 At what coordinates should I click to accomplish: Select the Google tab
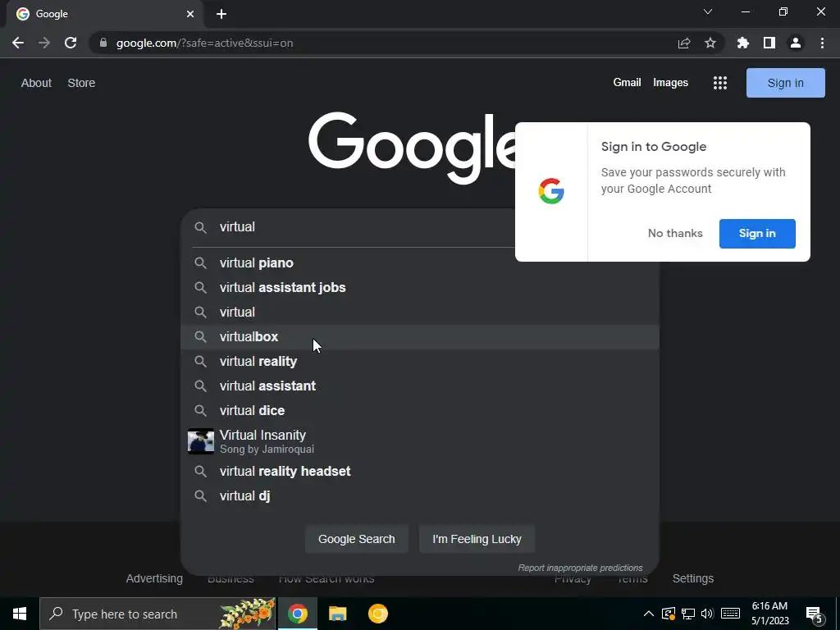[104, 14]
